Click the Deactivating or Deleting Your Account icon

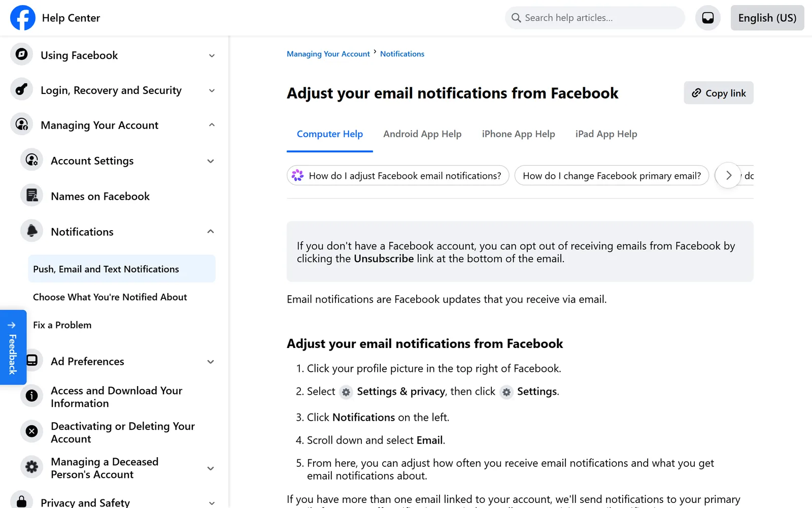(31, 431)
